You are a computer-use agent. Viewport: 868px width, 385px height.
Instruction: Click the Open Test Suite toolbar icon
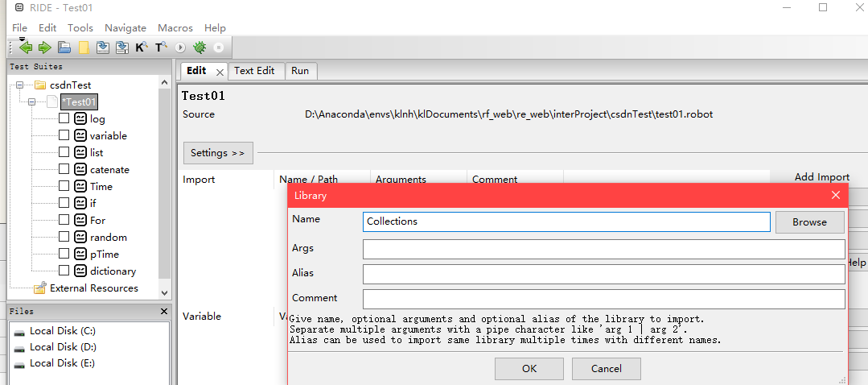coord(64,48)
